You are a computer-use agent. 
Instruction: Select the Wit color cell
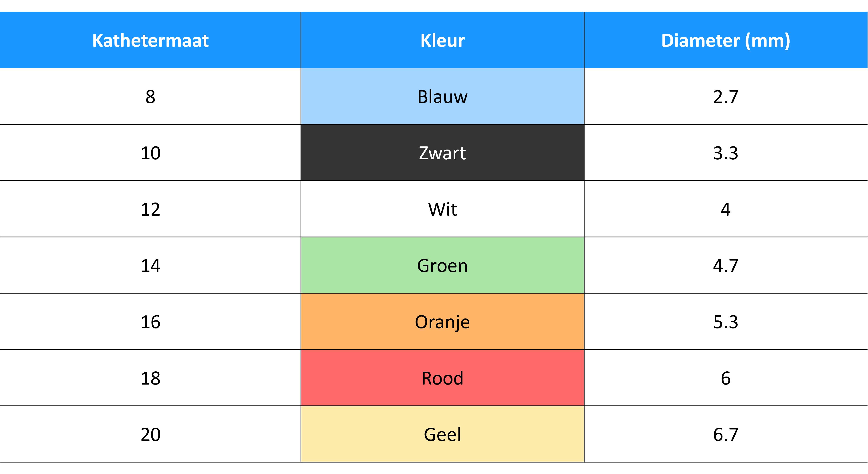pos(442,209)
